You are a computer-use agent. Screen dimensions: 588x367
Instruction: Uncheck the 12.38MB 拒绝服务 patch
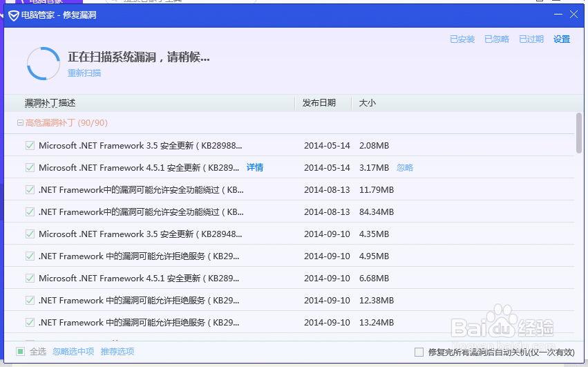point(30,301)
